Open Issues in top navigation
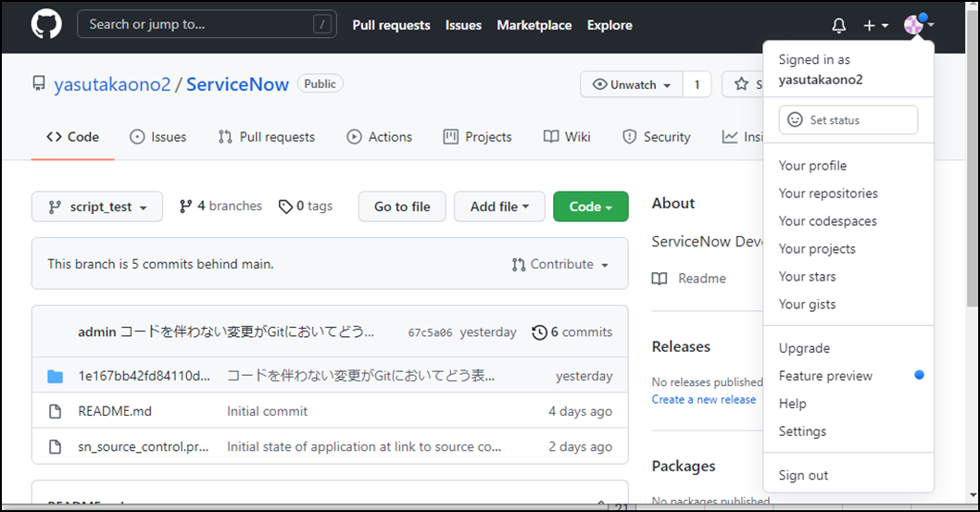980x512 pixels. (x=463, y=26)
